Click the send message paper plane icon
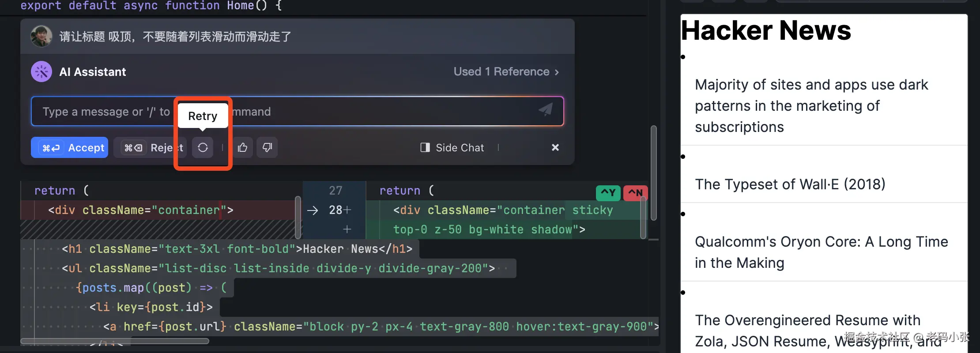Image resolution: width=980 pixels, height=353 pixels. [546, 110]
